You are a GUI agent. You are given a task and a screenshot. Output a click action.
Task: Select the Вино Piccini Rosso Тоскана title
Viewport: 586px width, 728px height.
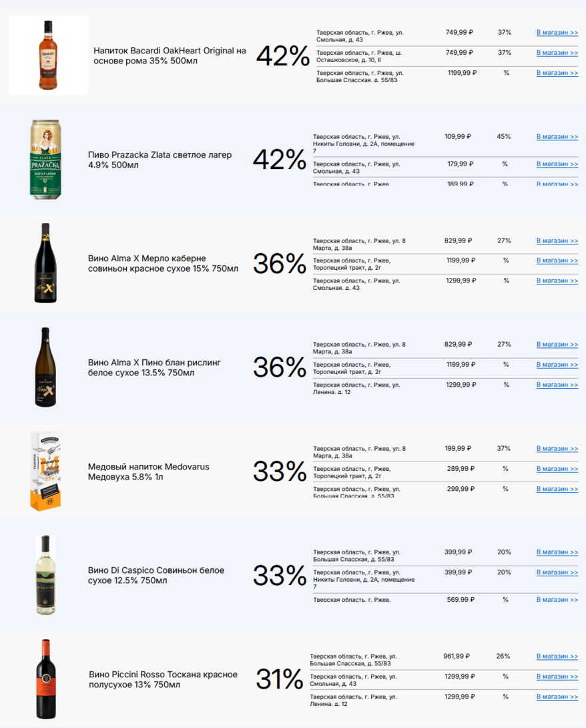pos(165,679)
